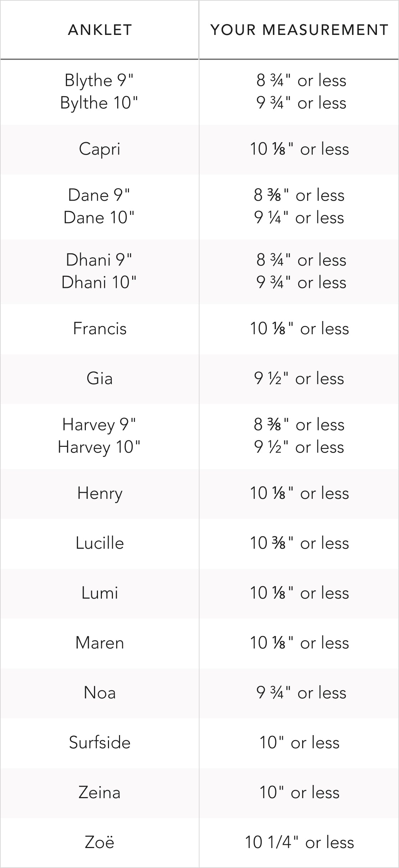Click the Lumi anklet name

pos(100,593)
